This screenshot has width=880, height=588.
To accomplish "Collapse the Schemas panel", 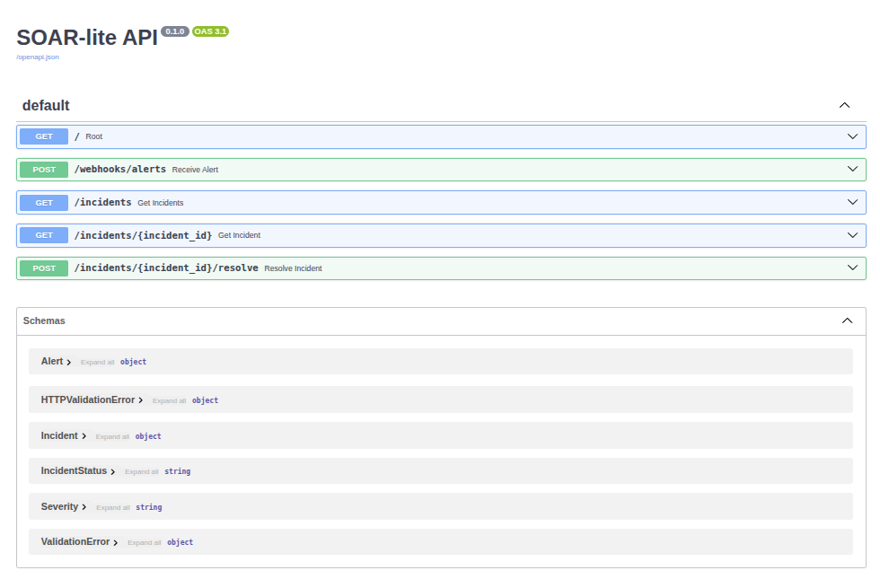I will pyautogui.click(x=845, y=320).
